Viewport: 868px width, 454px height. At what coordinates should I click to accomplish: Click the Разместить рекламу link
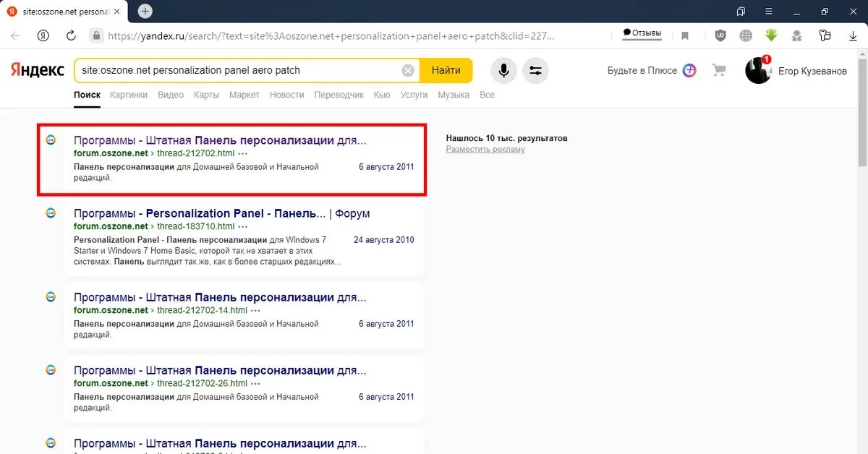tap(485, 149)
